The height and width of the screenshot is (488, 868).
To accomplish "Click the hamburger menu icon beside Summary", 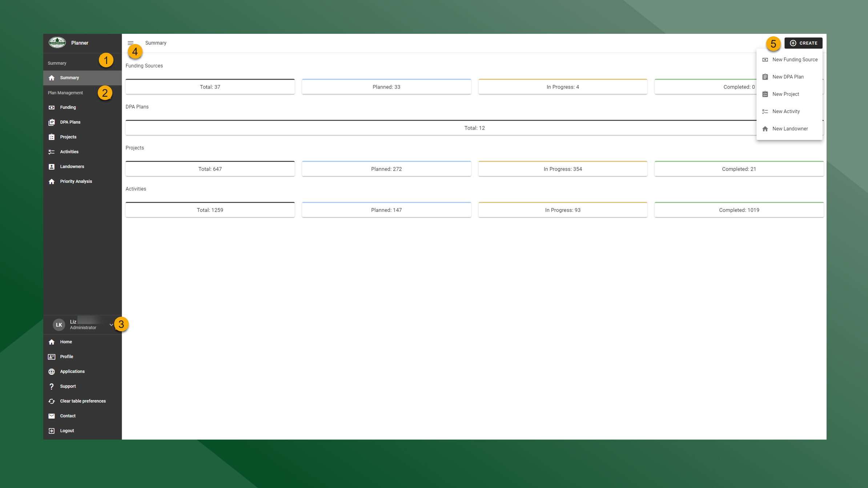I will (131, 43).
